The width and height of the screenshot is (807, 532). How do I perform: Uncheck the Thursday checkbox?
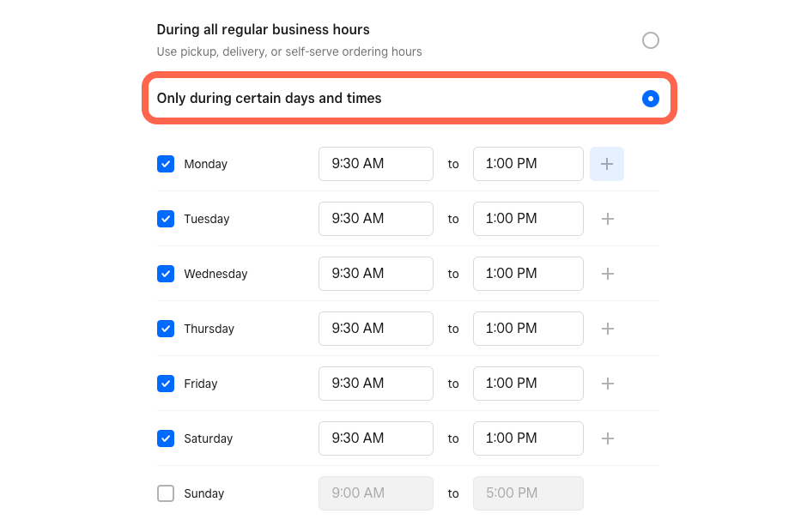pos(166,329)
